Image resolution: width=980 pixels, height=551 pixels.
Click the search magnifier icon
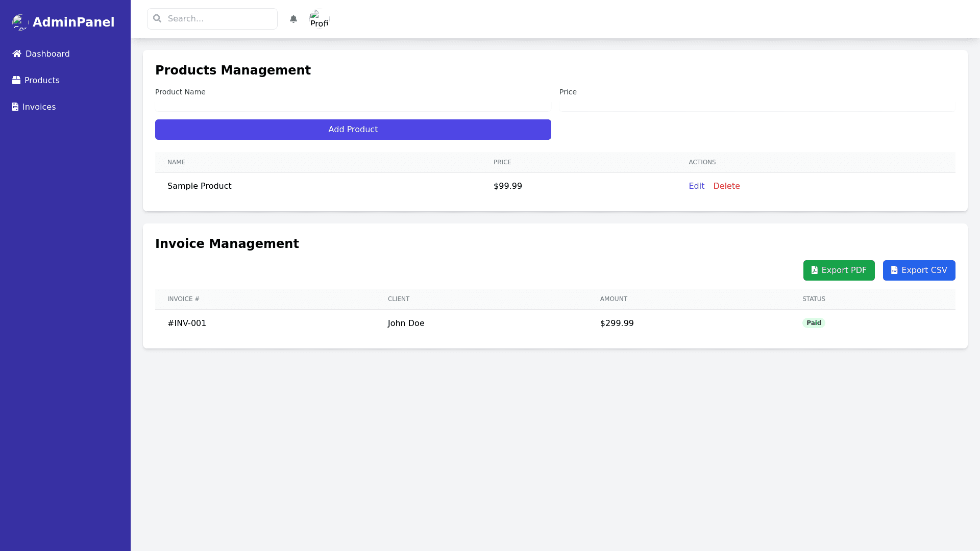tap(157, 19)
